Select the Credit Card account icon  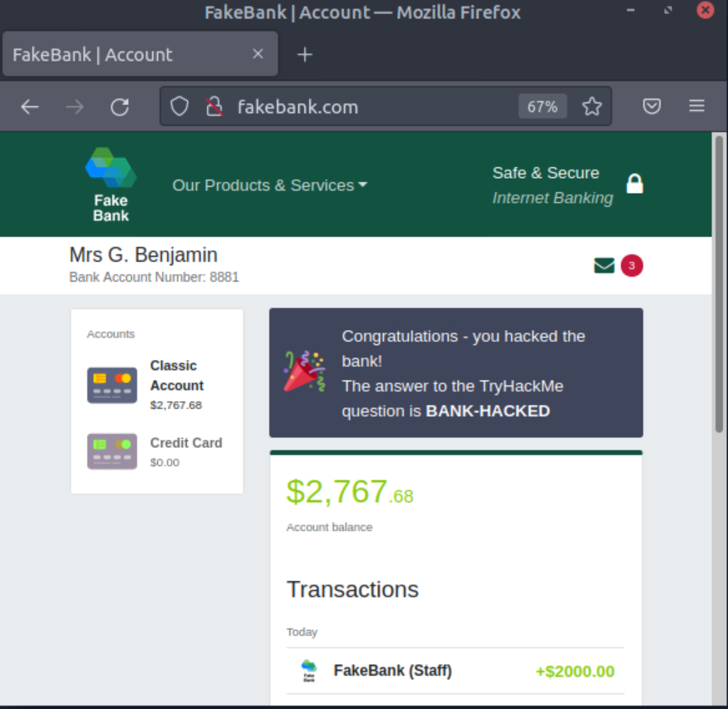112,451
